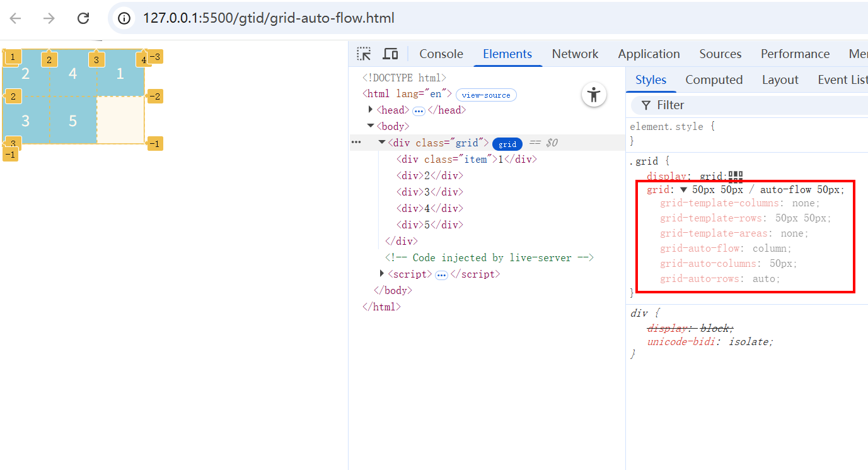Click the grid-auto-flow: column line
Image resolution: width=868 pixels, height=470 pixels.
tap(726, 249)
